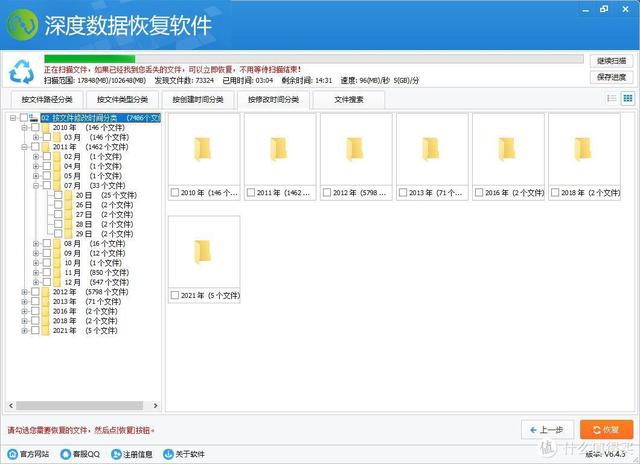Click the green scan progress bar
640x464 pixels.
pyautogui.click(x=89, y=59)
